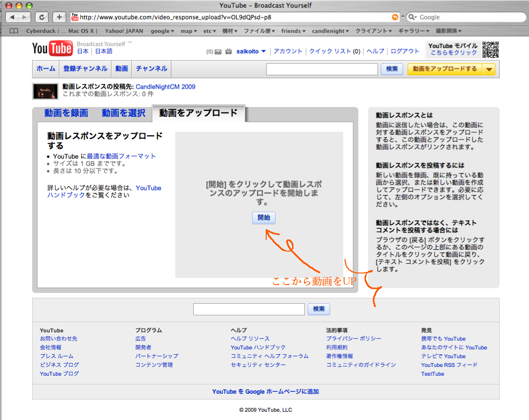Click the 開始 button to start upload

(264, 218)
